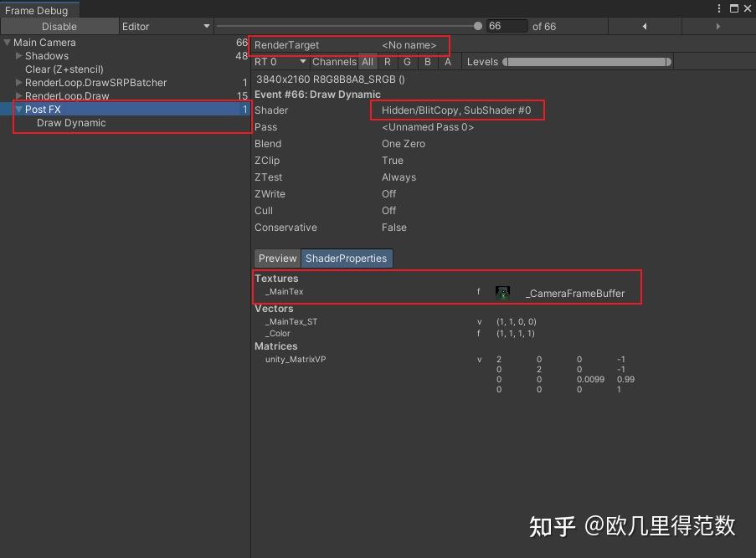Open the Editor target dropdown
The image size is (756, 558).
tap(165, 26)
